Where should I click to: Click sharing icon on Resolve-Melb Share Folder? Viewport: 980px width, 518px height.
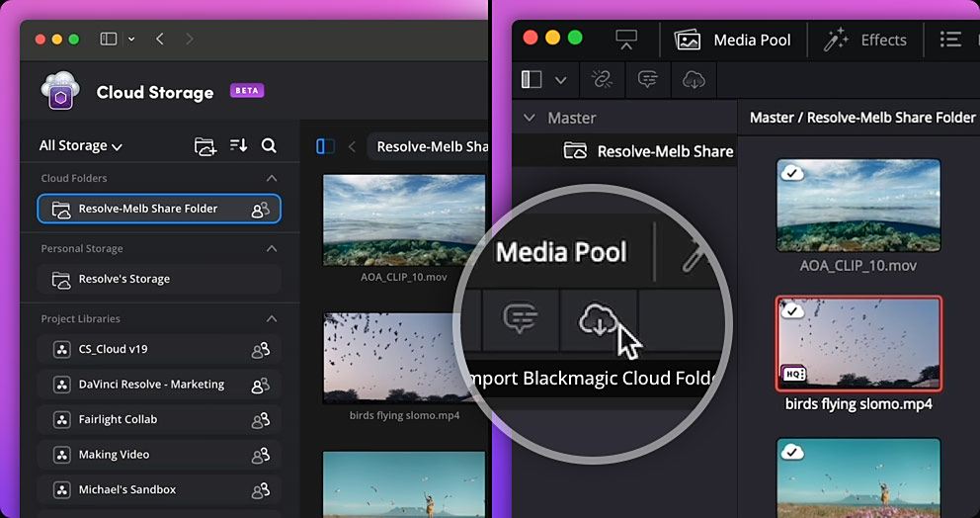(x=260, y=210)
